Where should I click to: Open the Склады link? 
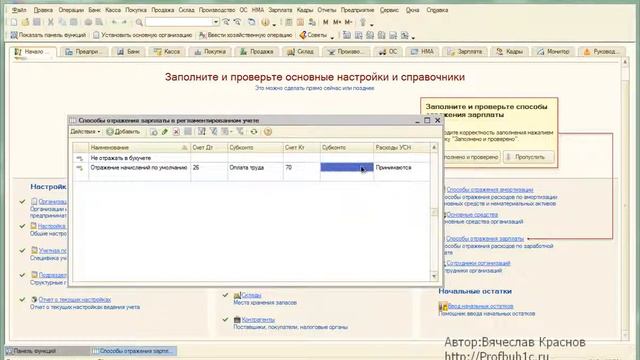251,295
